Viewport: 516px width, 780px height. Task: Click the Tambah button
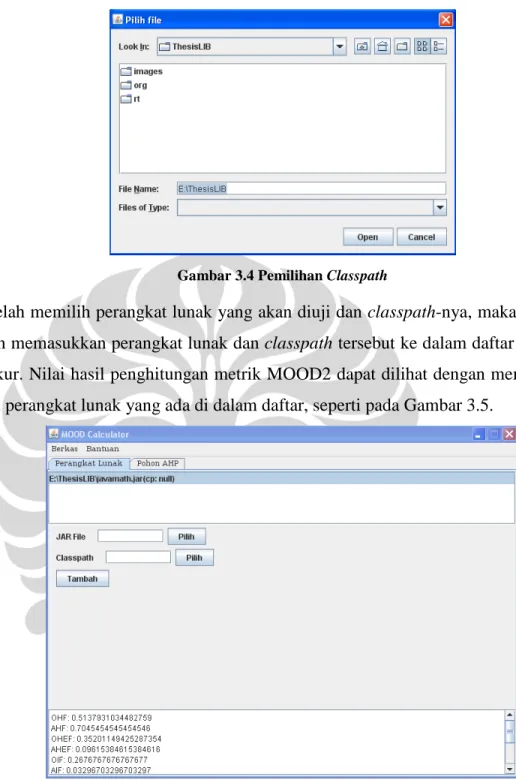tap(82, 579)
